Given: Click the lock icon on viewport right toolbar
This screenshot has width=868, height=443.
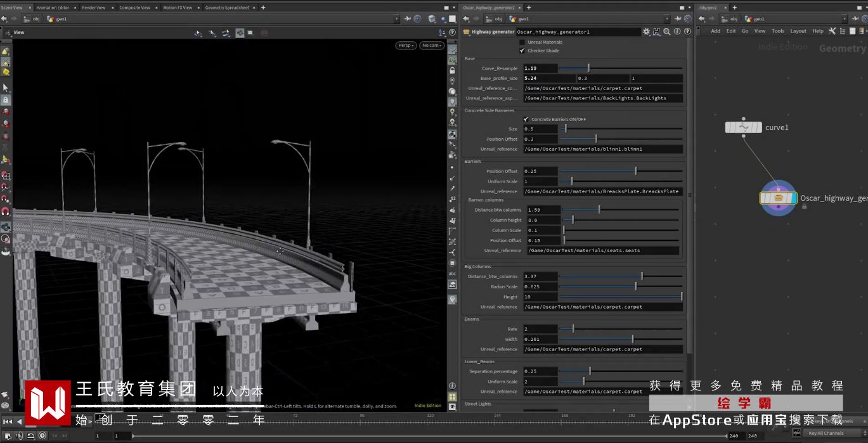Looking at the screenshot, I should pyautogui.click(x=452, y=70).
